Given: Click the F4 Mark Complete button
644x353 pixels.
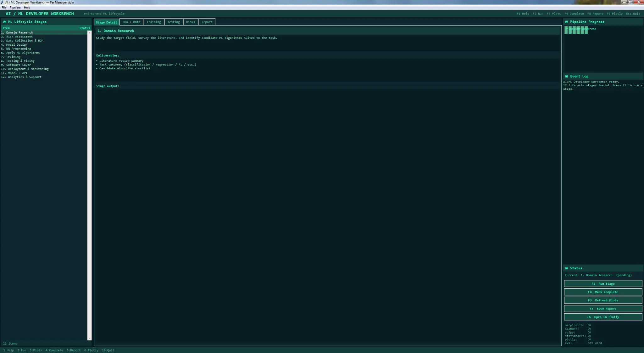Looking at the screenshot, I should [x=603, y=292].
